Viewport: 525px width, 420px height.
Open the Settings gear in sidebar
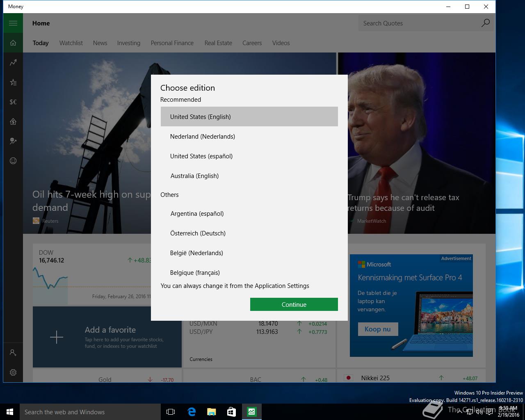click(x=13, y=372)
